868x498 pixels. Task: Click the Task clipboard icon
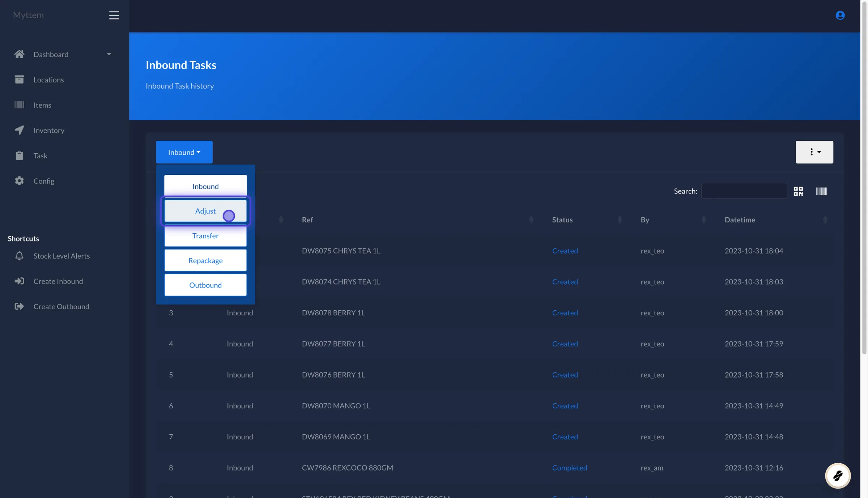19,156
